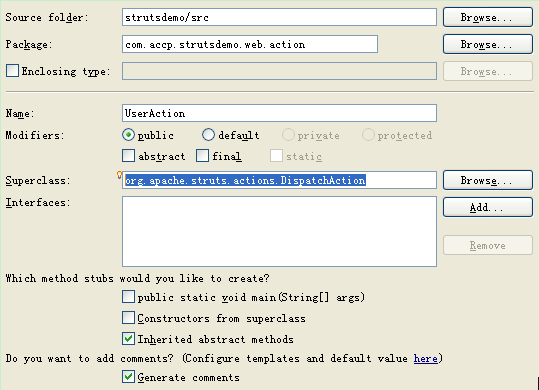
Task: Enable the Enclosing type checkbox
Action: point(12,71)
